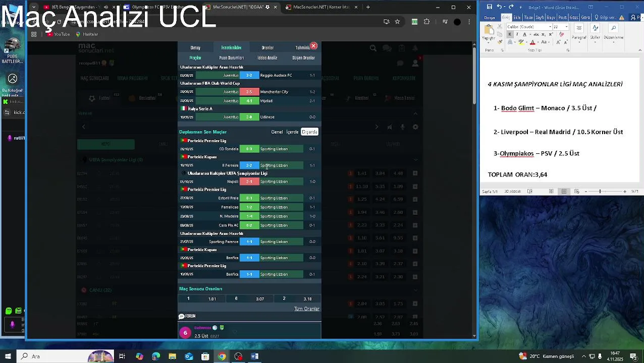Click the Napoli 2-1 Sporting Lizbon score

click(x=249, y=181)
